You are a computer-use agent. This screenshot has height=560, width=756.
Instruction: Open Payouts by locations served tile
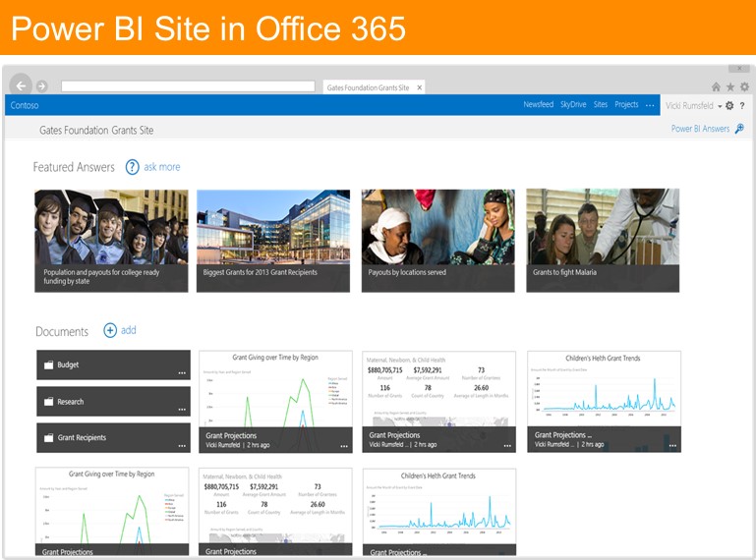point(438,241)
